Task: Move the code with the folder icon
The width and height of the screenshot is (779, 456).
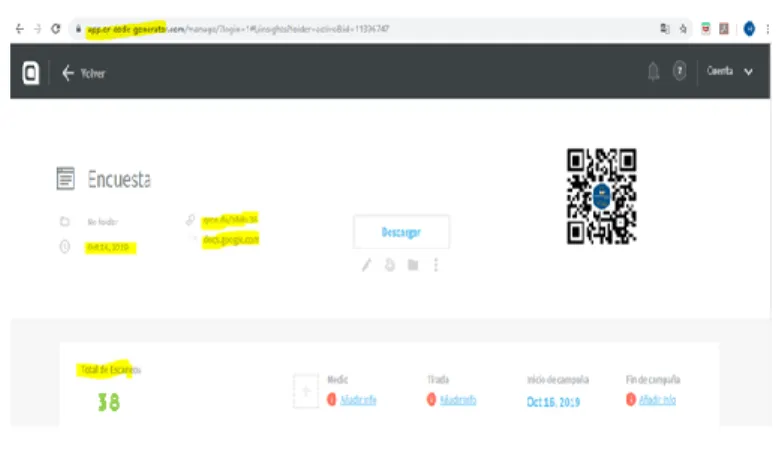Action: pyautogui.click(x=413, y=265)
